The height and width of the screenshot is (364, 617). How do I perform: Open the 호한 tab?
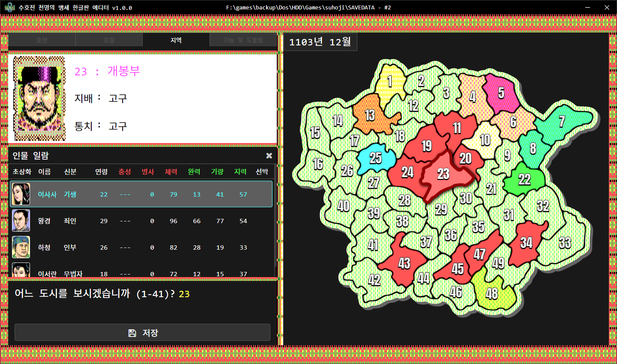coord(42,40)
